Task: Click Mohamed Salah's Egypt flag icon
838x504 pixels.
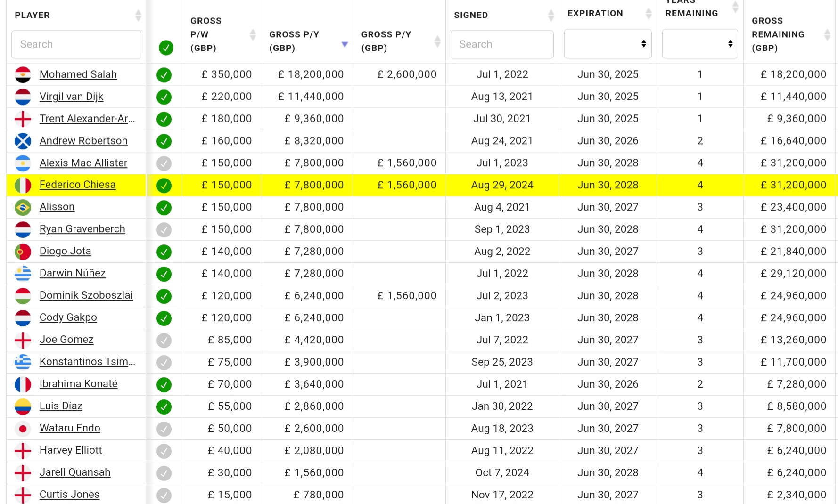Action: (23, 74)
